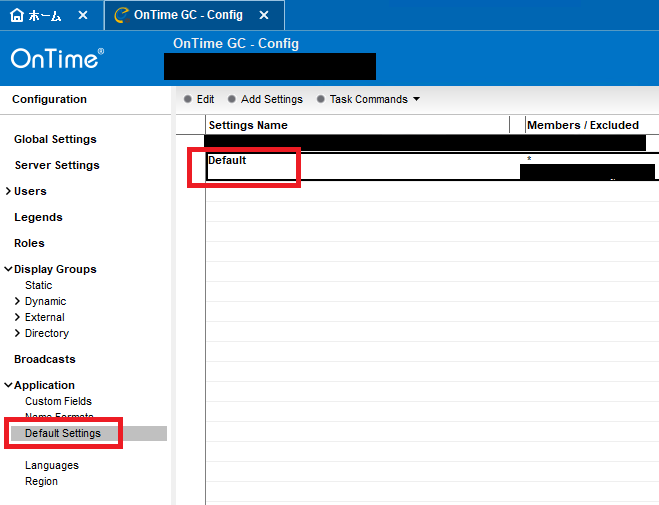The height and width of the screenshot is (505, 659).
Task: Expand the External display groups chevron
Action: [x=17, y=317]
